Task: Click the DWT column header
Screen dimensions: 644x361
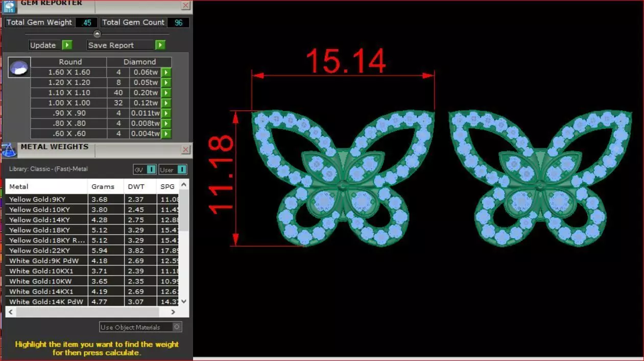Action: click(x=140, y=187)
